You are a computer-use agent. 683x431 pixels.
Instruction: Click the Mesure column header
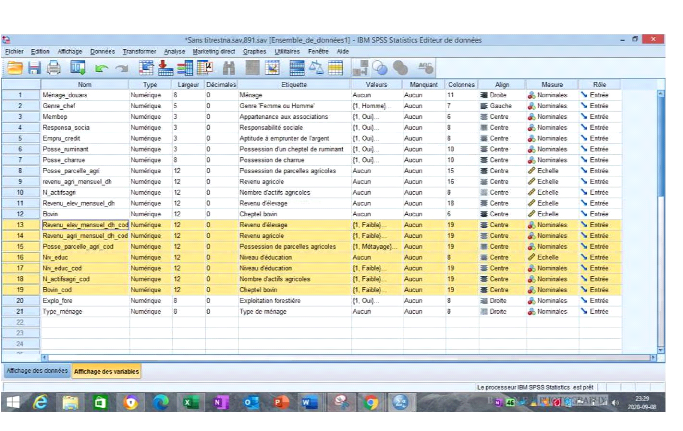(x=552, y=85)
